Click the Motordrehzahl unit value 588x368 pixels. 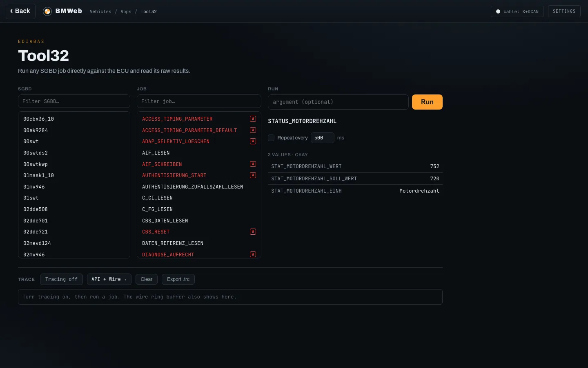pos(419,191)
